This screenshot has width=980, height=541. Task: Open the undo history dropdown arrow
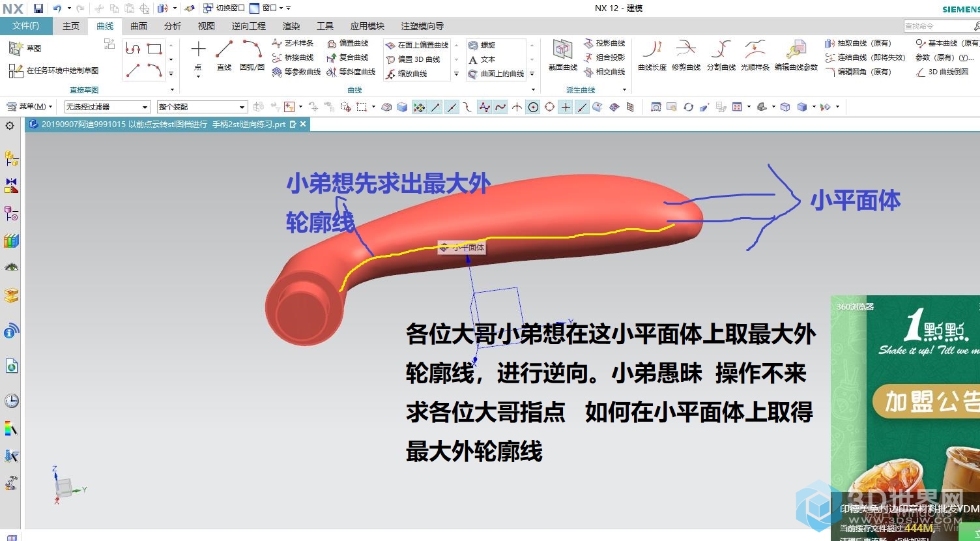click(69, 8)
